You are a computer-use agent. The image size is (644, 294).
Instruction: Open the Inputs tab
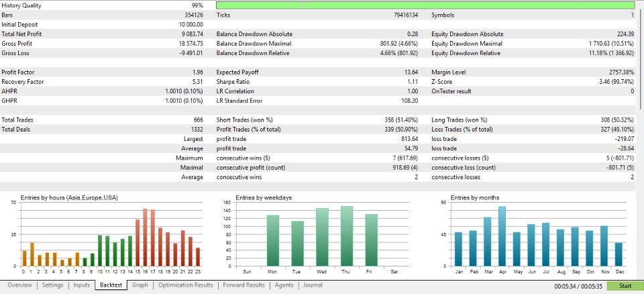(81, 285)
